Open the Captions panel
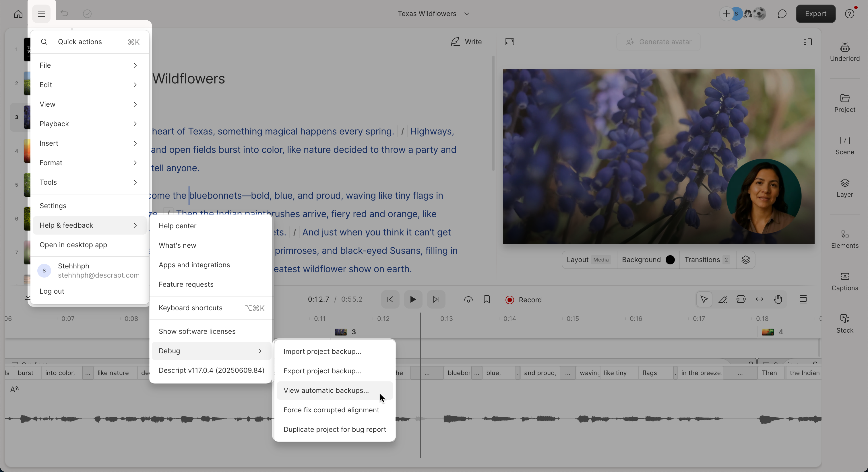Viewport: 868px width, 472px height. tap(844, 282)
